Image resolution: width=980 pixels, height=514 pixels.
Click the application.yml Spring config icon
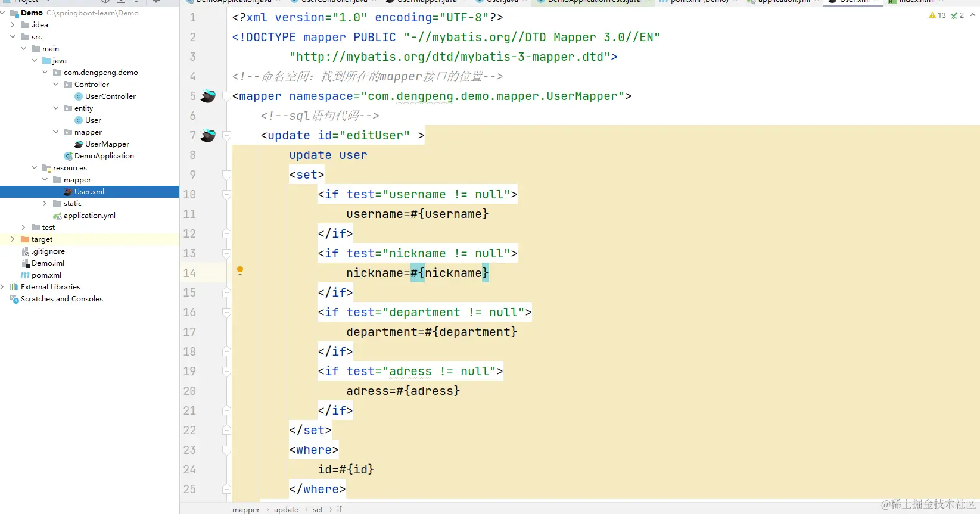(57, 216)
